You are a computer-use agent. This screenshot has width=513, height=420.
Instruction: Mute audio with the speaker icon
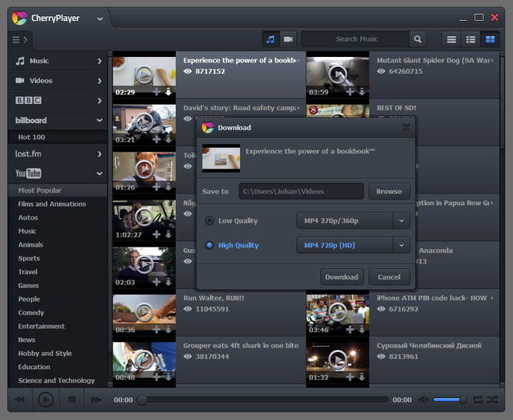pos(423,400)
